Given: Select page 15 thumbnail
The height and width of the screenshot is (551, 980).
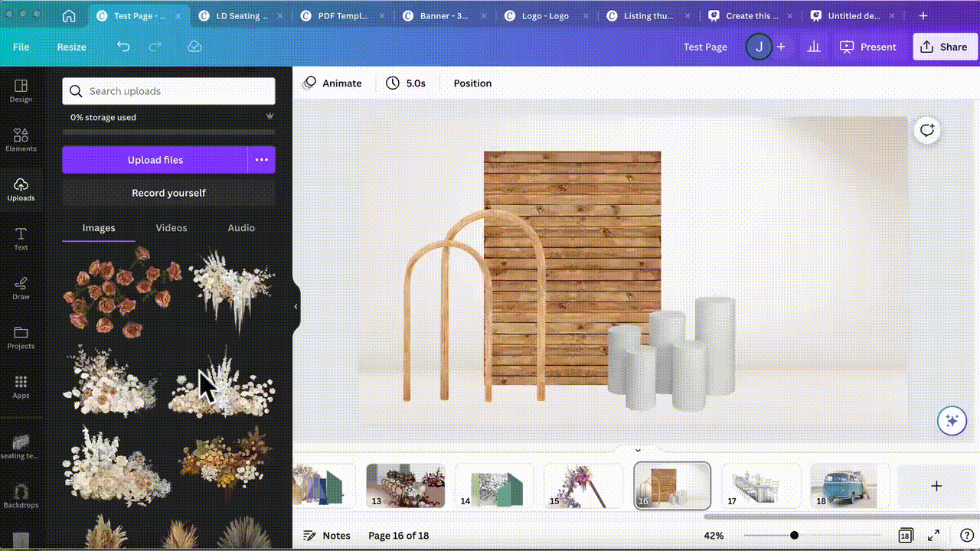Looking at the screenshot, I should click(x=583, y=486).
